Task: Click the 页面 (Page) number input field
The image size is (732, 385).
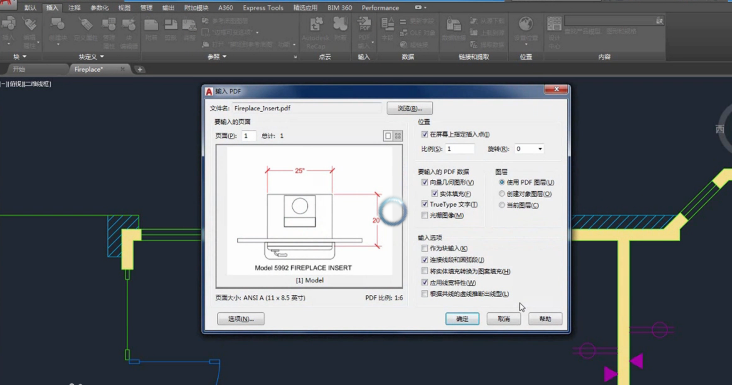Action: [249, 136]
